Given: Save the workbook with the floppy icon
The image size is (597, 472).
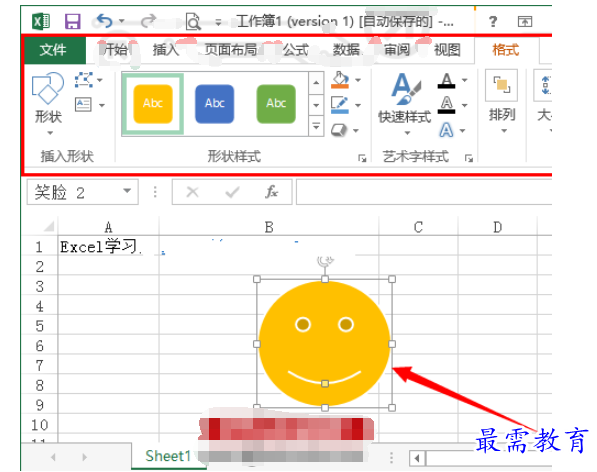Looking at the screenshot, I should pos(72,21).
